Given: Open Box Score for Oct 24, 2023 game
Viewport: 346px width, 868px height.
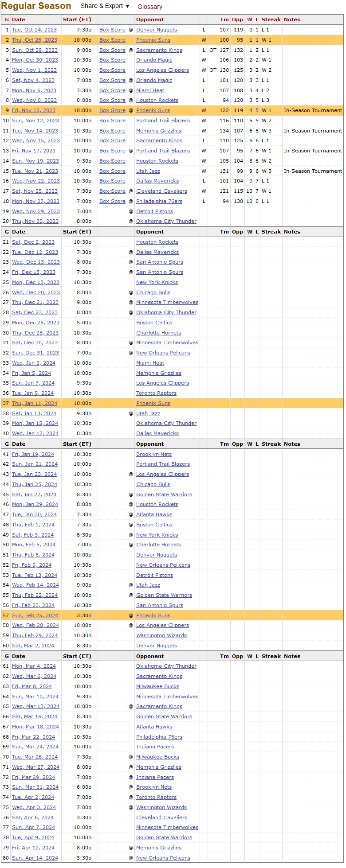Looking at the screenshot, I should 112,30.
